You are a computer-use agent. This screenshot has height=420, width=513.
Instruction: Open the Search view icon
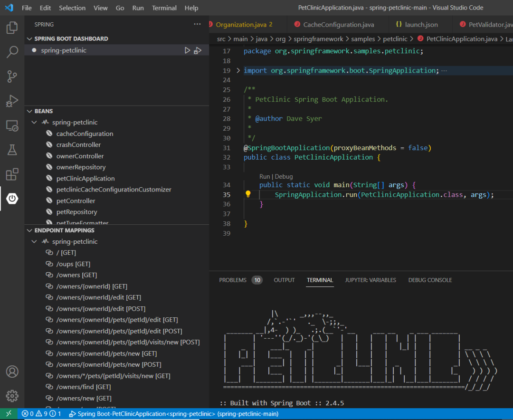coord(12,52)
